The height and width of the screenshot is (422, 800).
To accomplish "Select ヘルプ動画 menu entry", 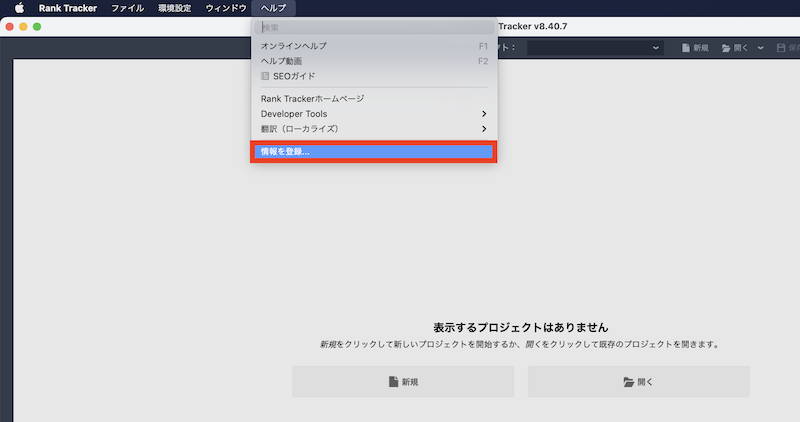I will 374,61.
